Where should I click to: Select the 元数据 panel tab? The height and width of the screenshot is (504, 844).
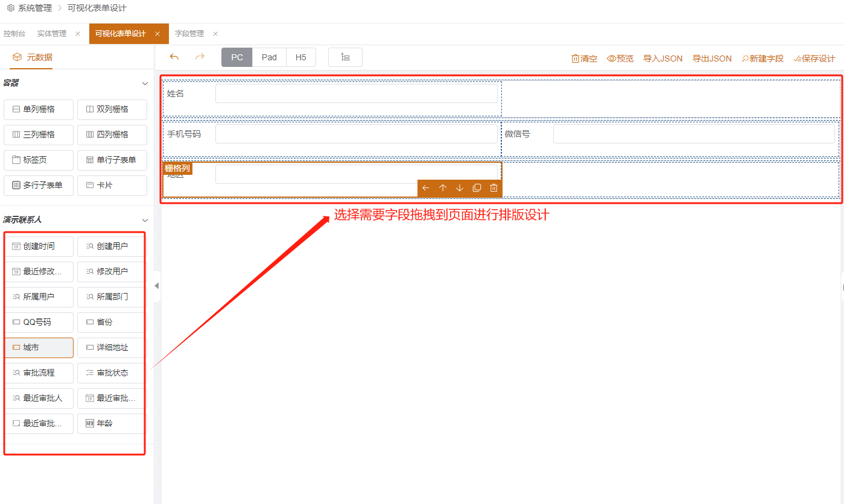point(33,57)
